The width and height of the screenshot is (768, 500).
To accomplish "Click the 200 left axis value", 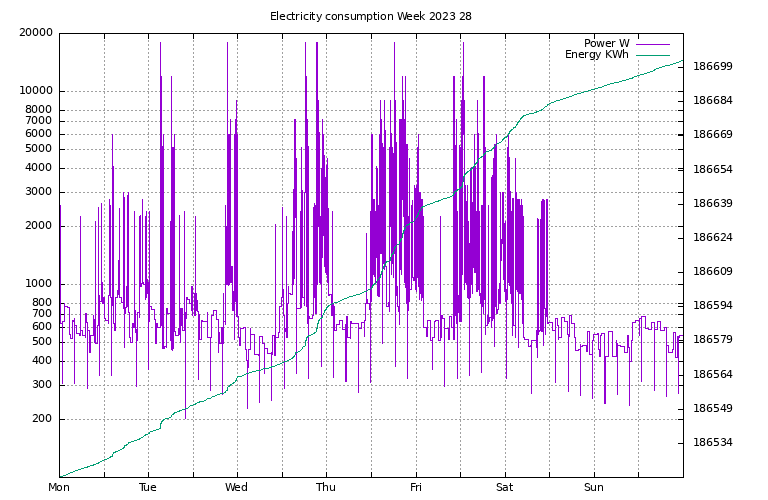I will pos(42,419).
